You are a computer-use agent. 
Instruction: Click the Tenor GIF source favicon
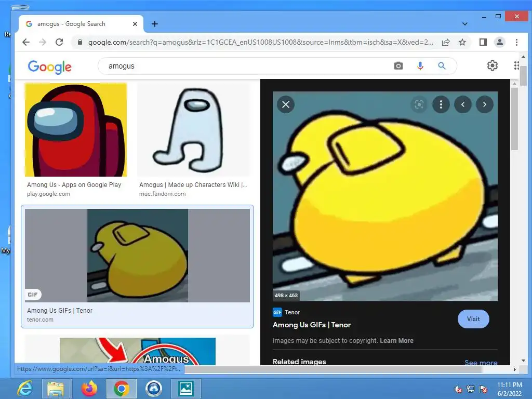point(277,312)
